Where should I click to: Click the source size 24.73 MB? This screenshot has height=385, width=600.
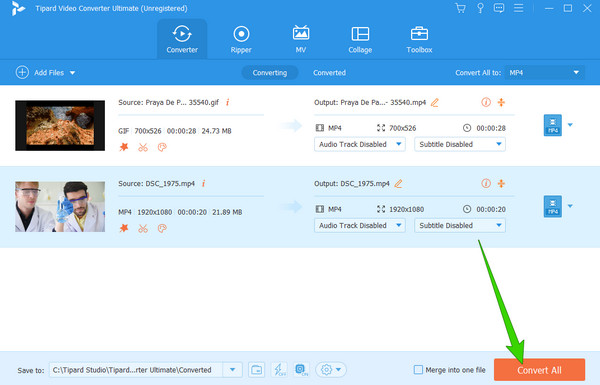pyautogui.click(x=217, y=131)
